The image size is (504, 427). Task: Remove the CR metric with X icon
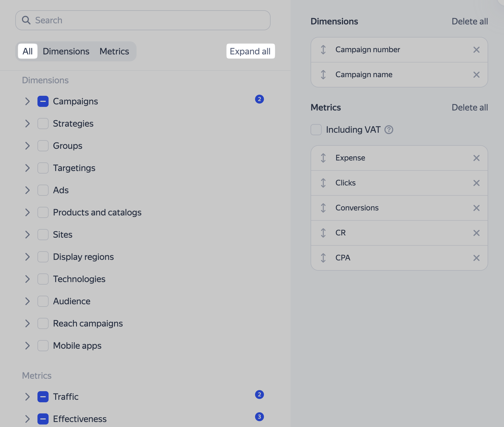[x=476, y=233]
